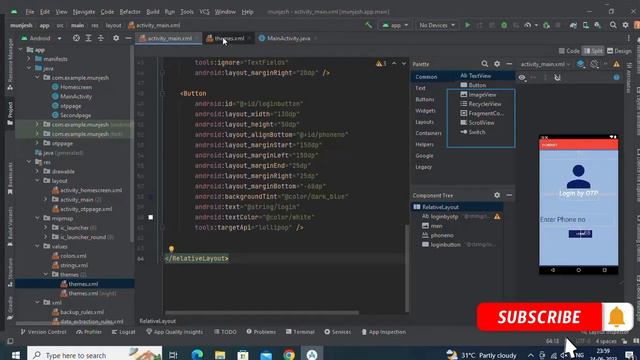This screenshot has width=640, height=360.
Task: Open Palette settings gear
Action: pos(497,64)
